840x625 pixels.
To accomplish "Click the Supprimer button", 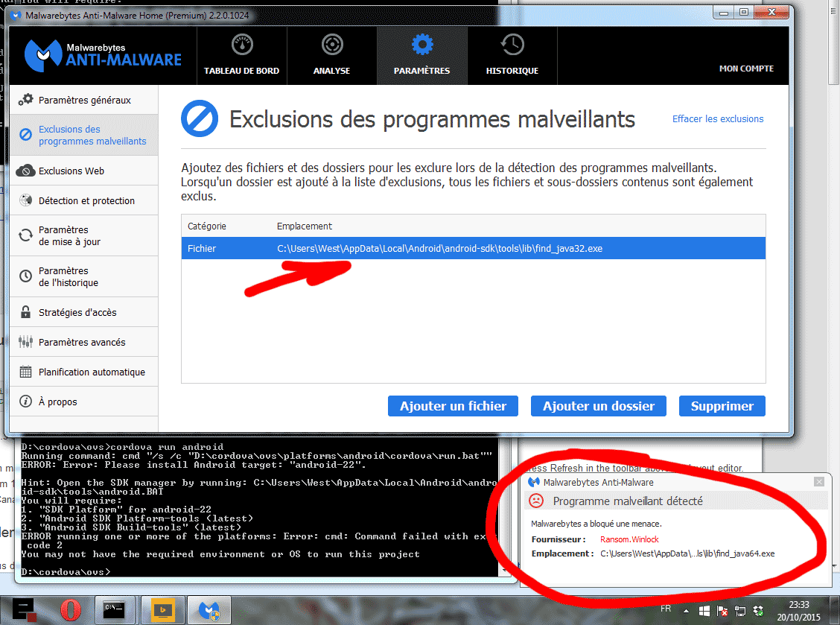I will pos(722,406).
